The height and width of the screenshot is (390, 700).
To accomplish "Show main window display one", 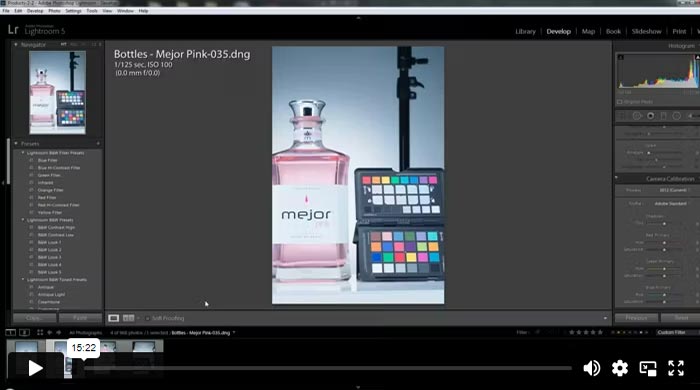I will point(10,332).
